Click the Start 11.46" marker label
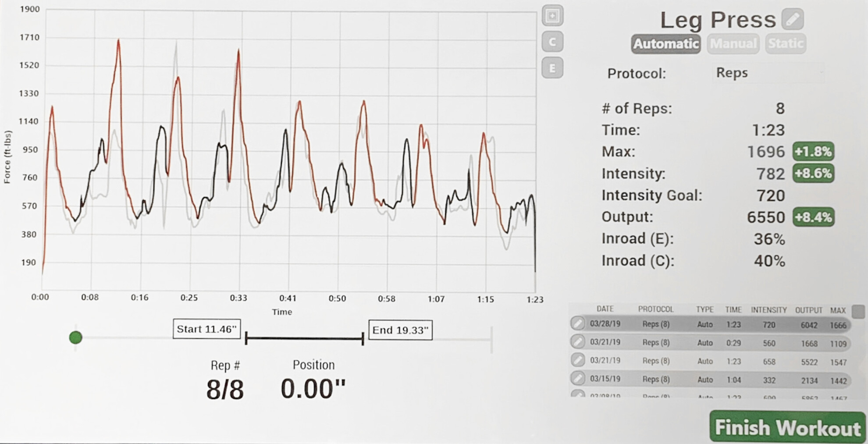 click(206, 329)
